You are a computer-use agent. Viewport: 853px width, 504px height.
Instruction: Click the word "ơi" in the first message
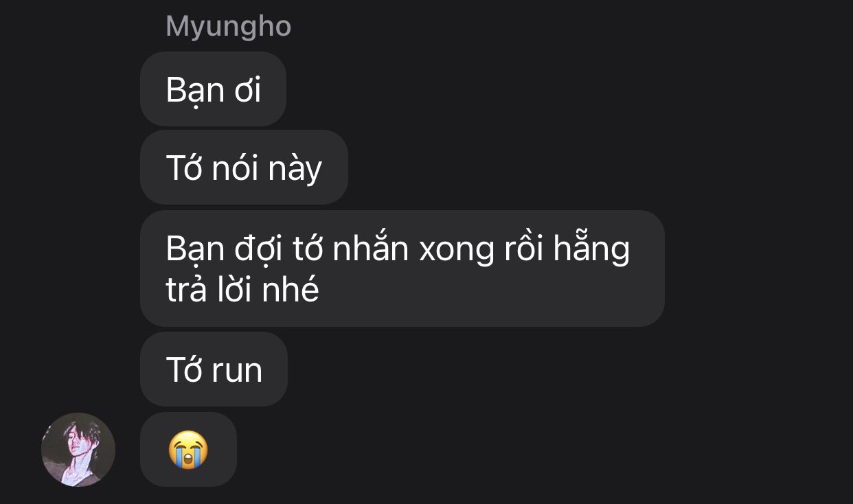pyautogui.click(x=248, y=91)
